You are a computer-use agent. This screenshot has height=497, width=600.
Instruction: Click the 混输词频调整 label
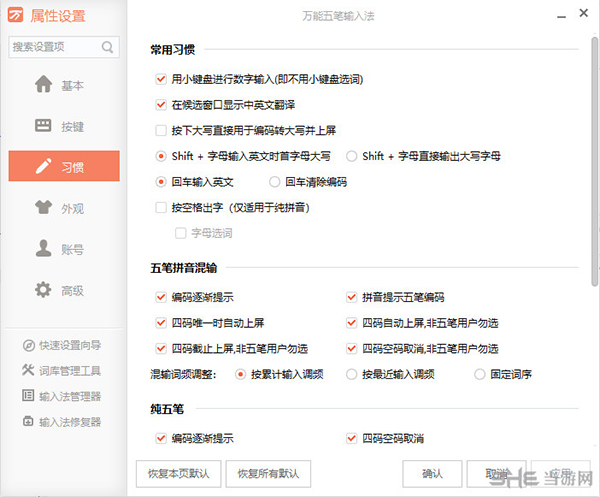[183, 374]
